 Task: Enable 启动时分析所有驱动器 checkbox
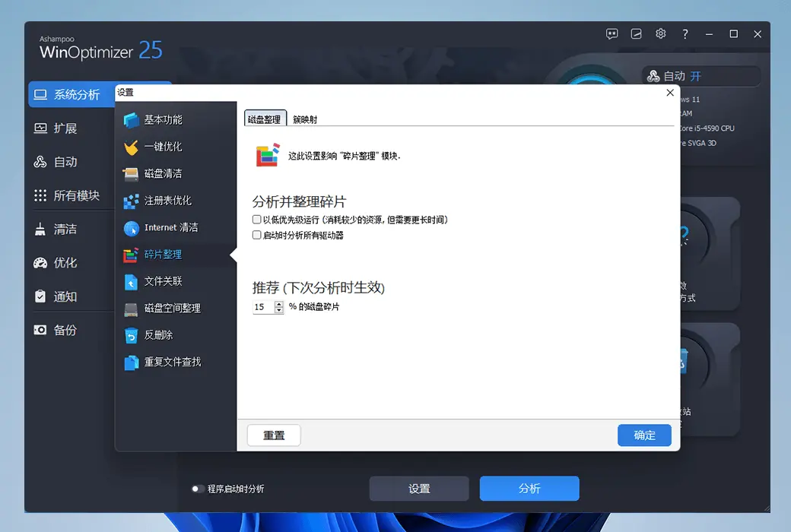257,235
